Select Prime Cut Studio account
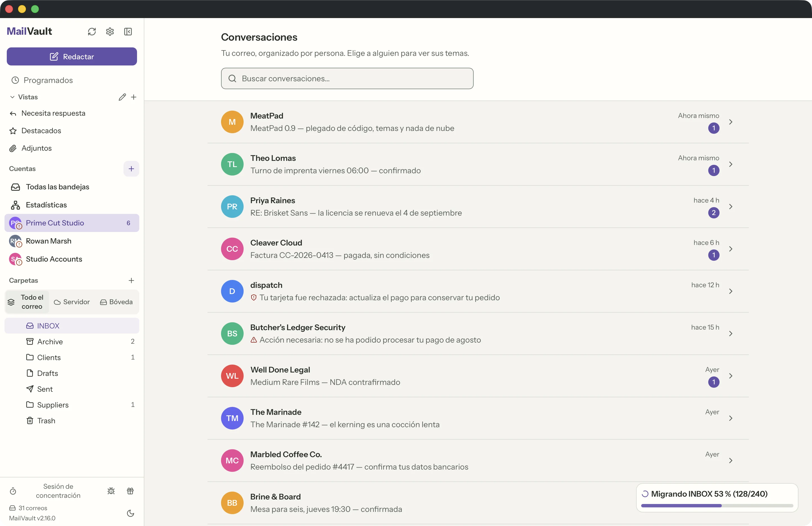 pos(72,223)
